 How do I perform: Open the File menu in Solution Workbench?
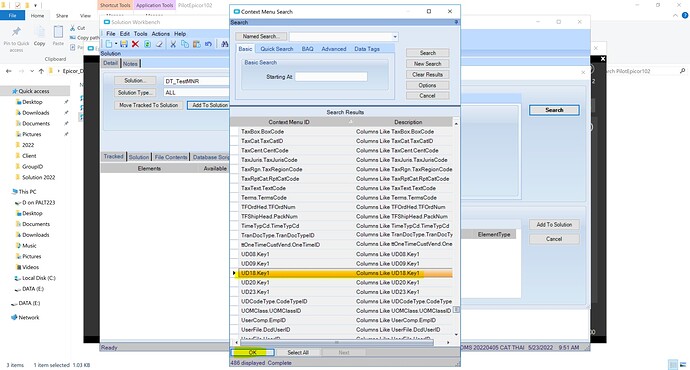[x=111, y=34]
